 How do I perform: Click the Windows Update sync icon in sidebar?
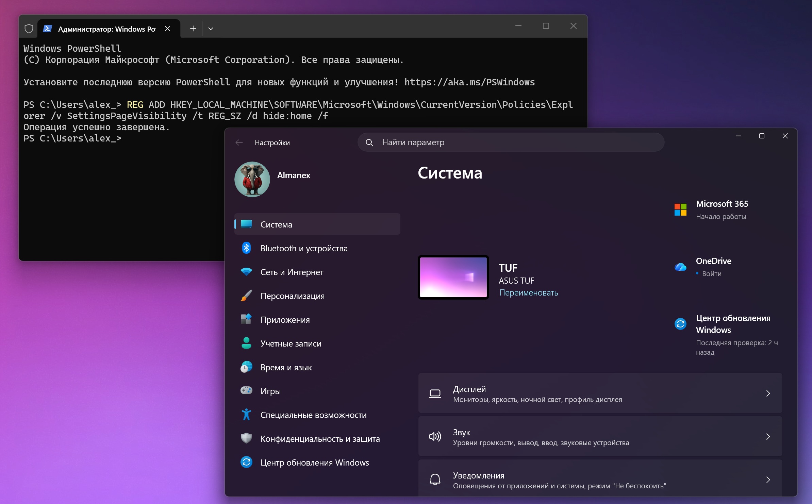coord(246,462)
